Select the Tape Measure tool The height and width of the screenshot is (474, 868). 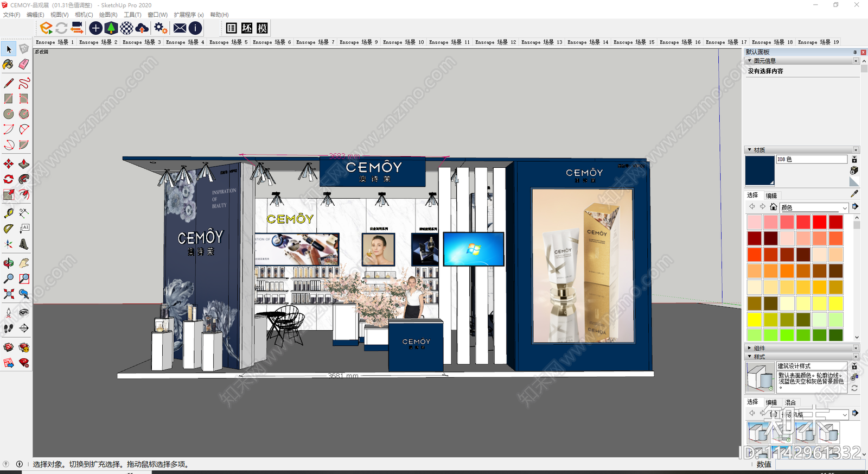pyautogui.click(x=9, y=213)
